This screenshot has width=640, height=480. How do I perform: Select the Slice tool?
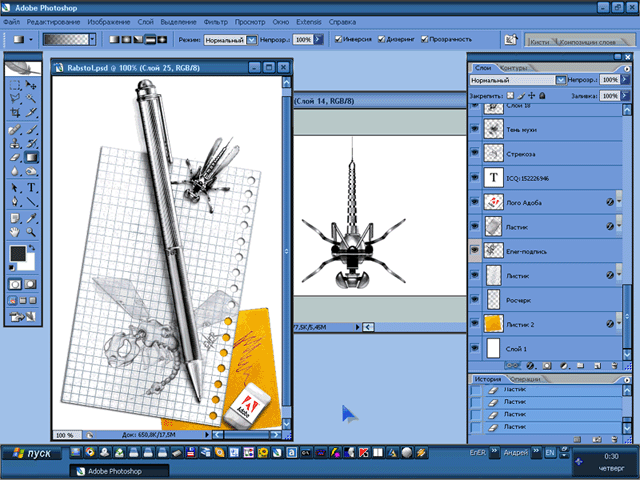click(31, 112)
